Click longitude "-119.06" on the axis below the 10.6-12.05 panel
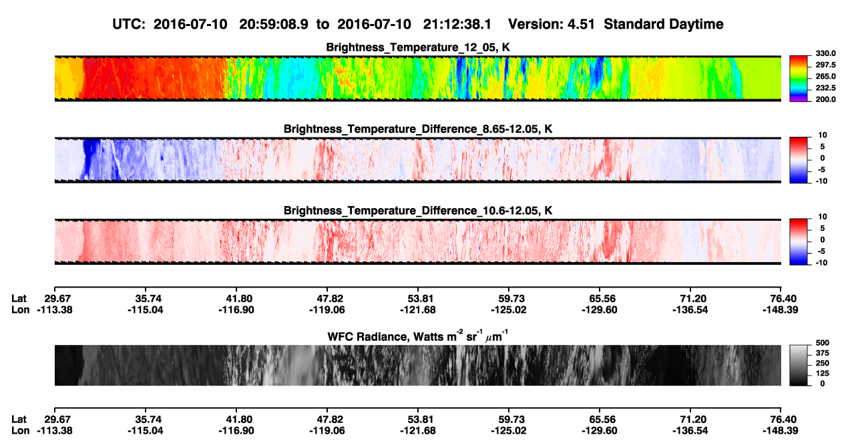The image size is (868, 445). tap(327, 310)
